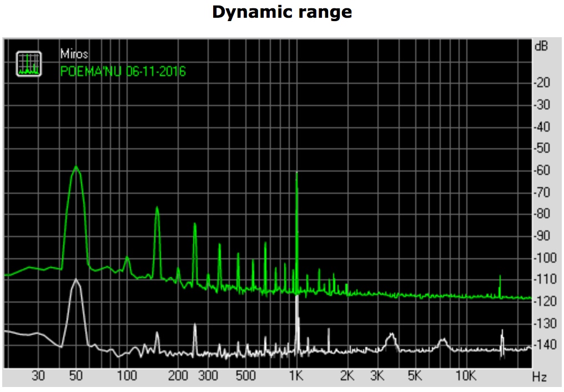The image size is (564, 392).
Task: Click the dB unit label on vertical axis
Action: point(540,47)
